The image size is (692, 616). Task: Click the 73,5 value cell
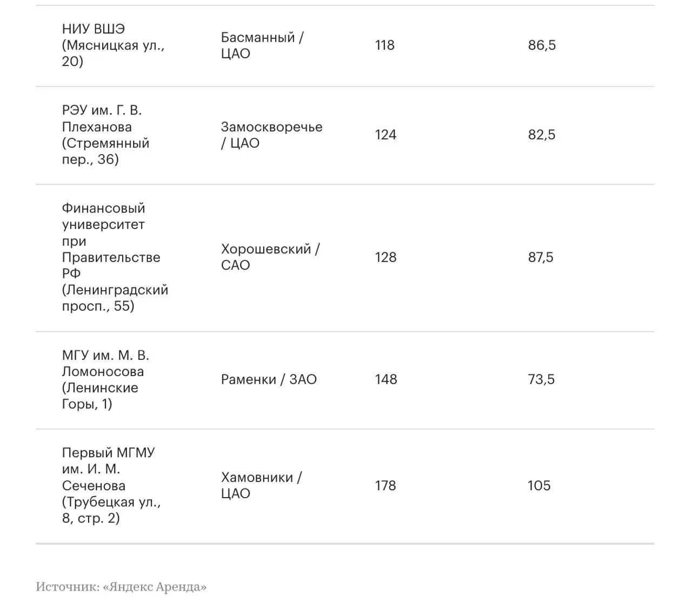click(x=541, y=380)
